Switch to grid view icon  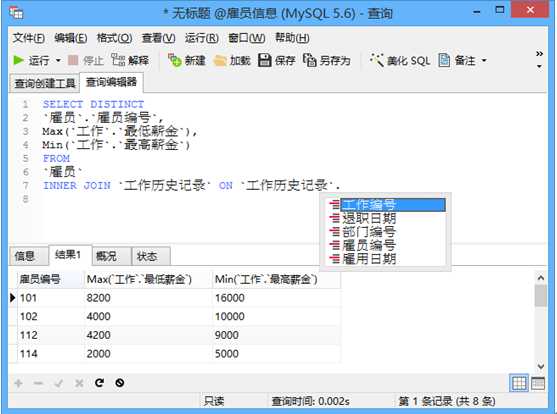coord(519,383)
